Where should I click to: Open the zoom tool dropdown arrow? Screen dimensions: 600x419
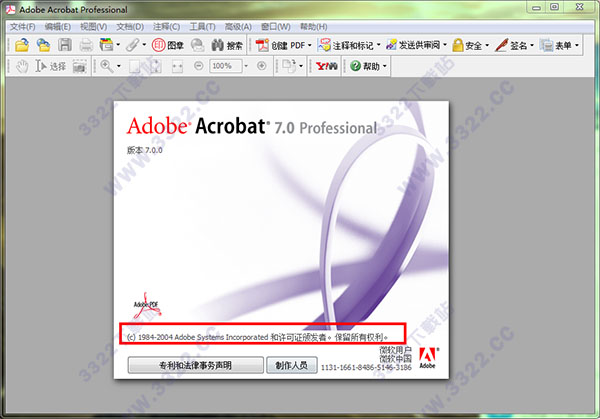119,66
